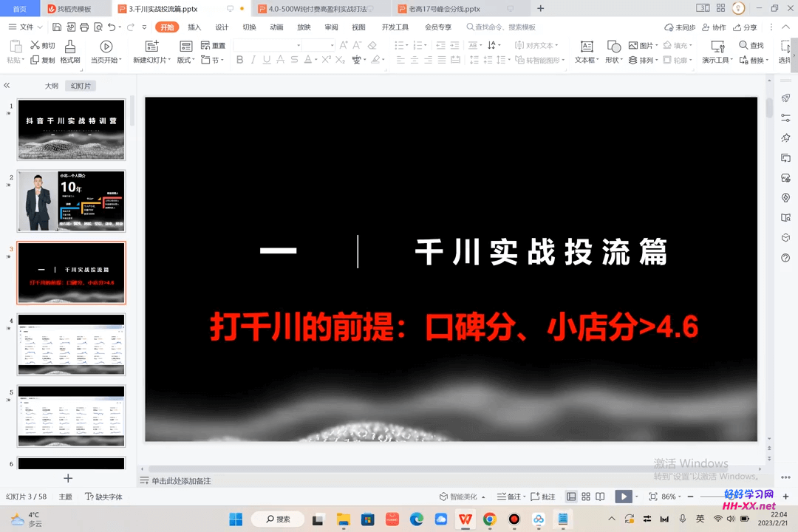Toggle subscript formatting
Viewport: 798px width, 532px height.
coord(341,60)
